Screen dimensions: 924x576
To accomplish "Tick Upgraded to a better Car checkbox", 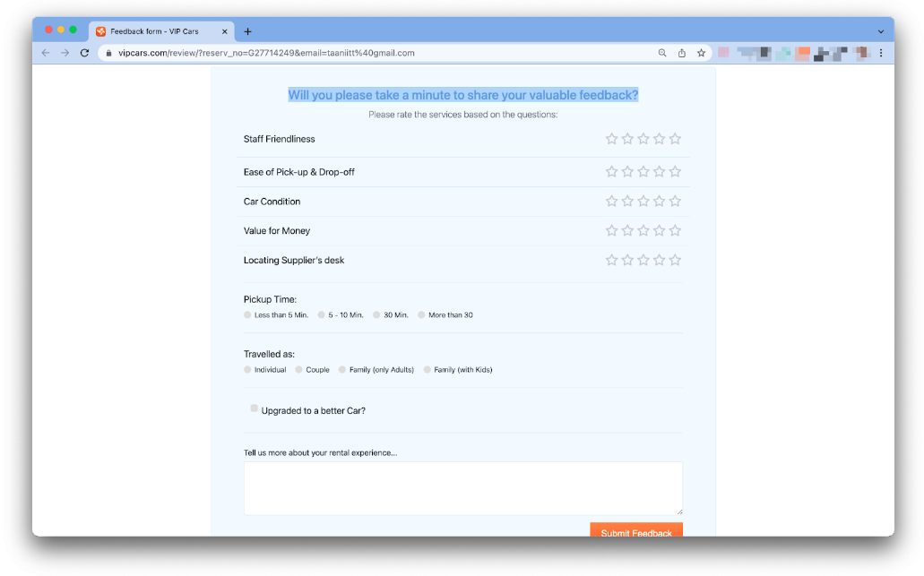I will point(254,408).
